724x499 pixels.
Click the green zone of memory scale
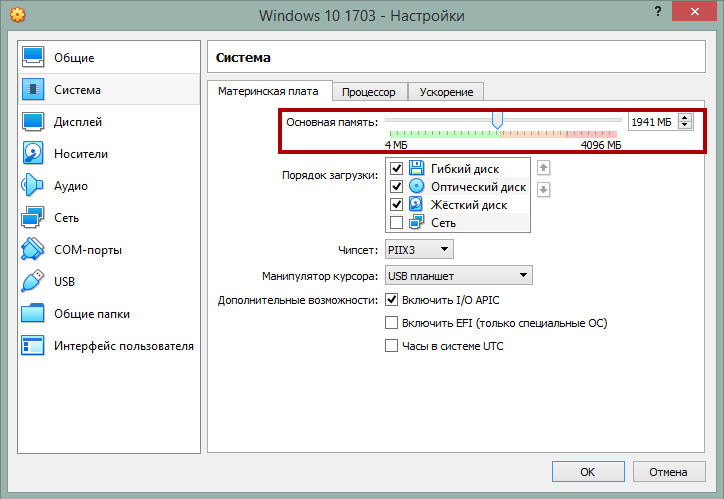443,134
